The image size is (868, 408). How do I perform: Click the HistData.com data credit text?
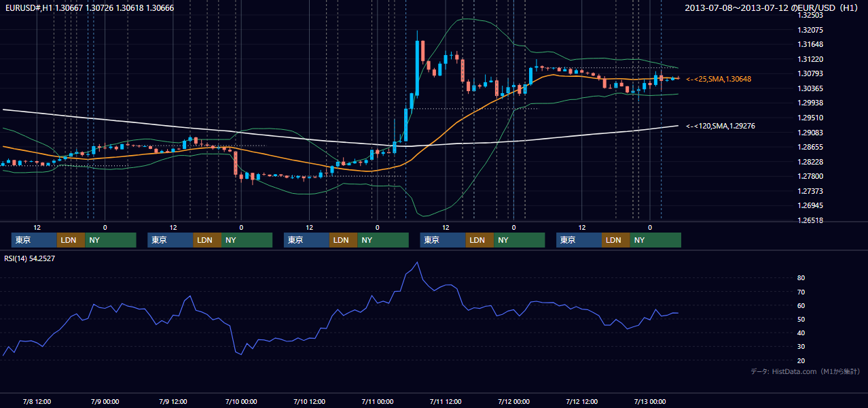pyautogui.click(x=806, y=371)
